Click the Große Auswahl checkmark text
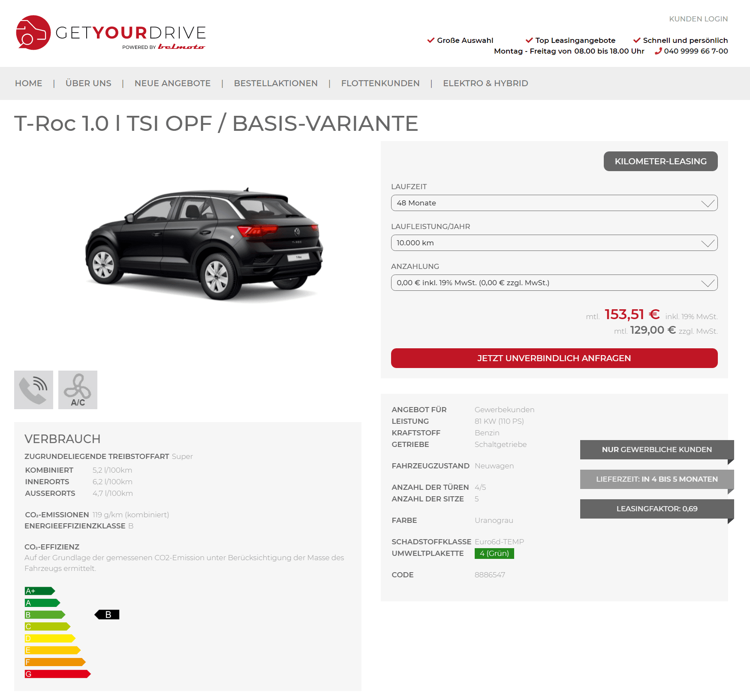This screenshot has width=750, height=700. click(465, 40)
